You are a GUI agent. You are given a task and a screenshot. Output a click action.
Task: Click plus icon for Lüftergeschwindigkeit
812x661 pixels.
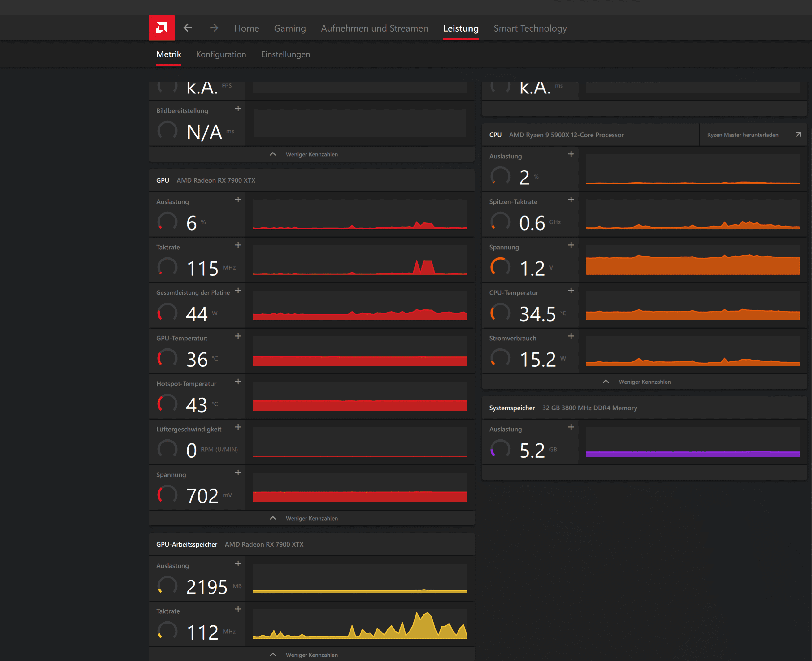(x=238, y=427)
